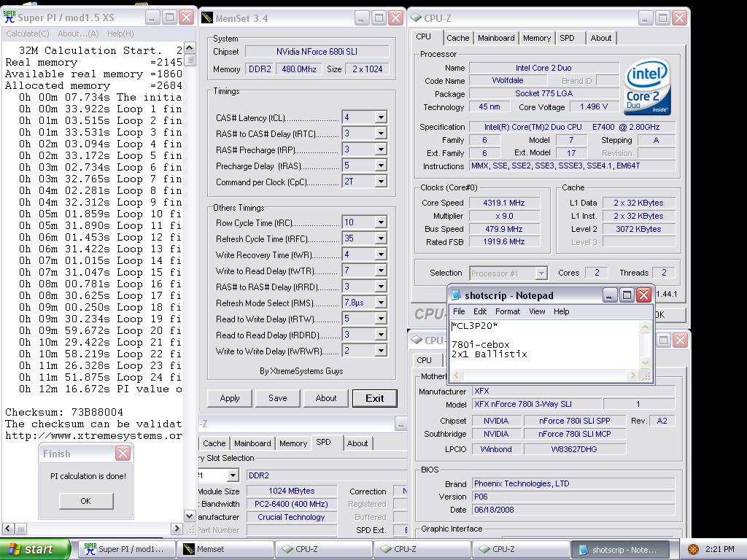Viewport: 747px width, 560px height.
Task: Open RAS# to CAS# Delay (tRTC) dropdown
Action: pos(381,133)
